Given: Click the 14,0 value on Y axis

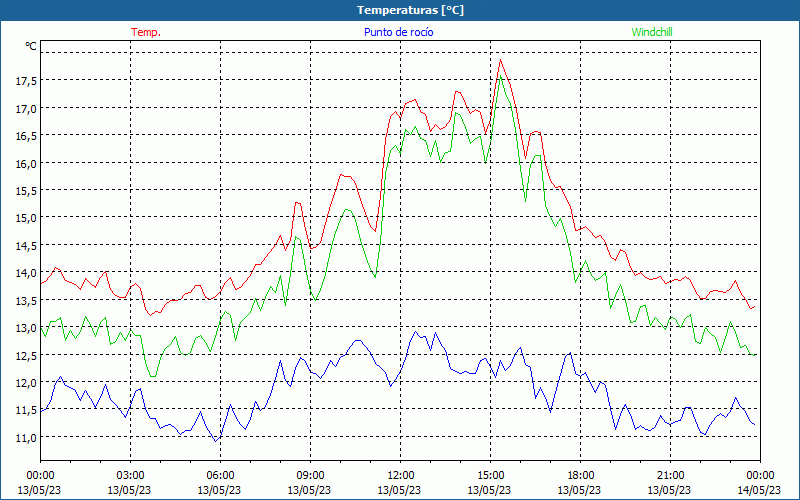Looking at the screenshot, I should point(27,273).
